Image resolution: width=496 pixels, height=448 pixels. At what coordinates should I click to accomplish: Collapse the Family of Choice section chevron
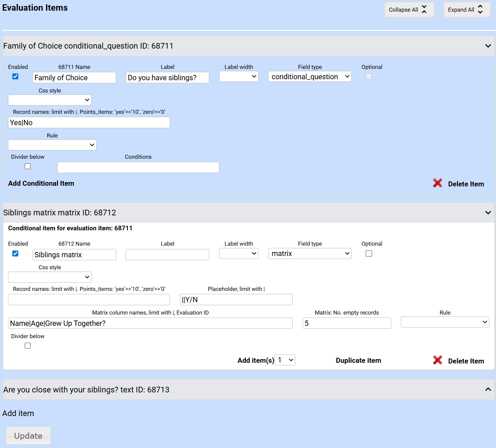point(488,46)
